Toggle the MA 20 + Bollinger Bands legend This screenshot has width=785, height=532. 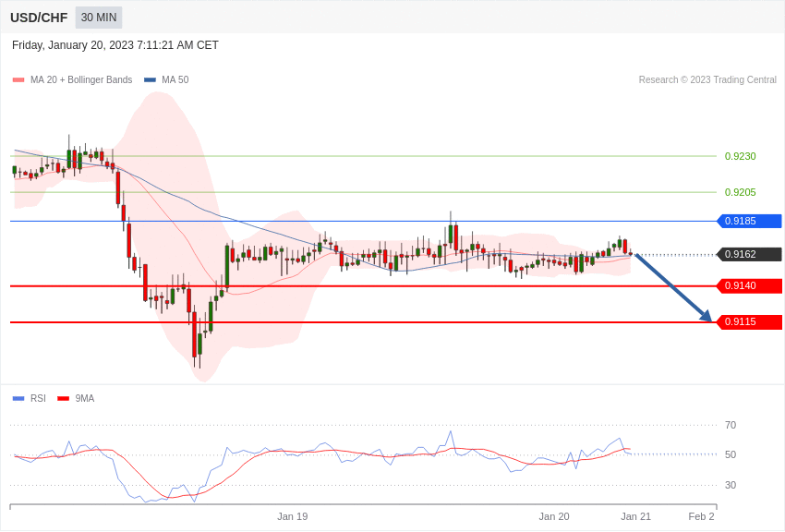[73, 79]
